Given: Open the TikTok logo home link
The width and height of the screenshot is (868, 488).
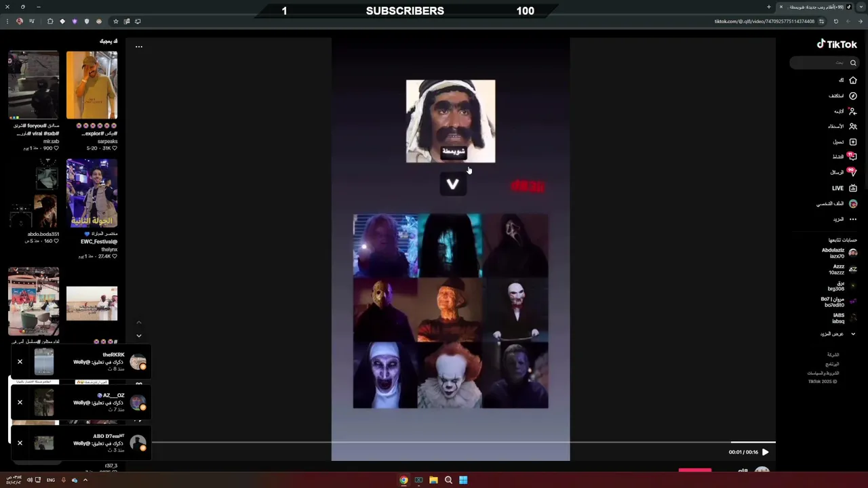Looking at the screenshot, I should tap(837, 44).
